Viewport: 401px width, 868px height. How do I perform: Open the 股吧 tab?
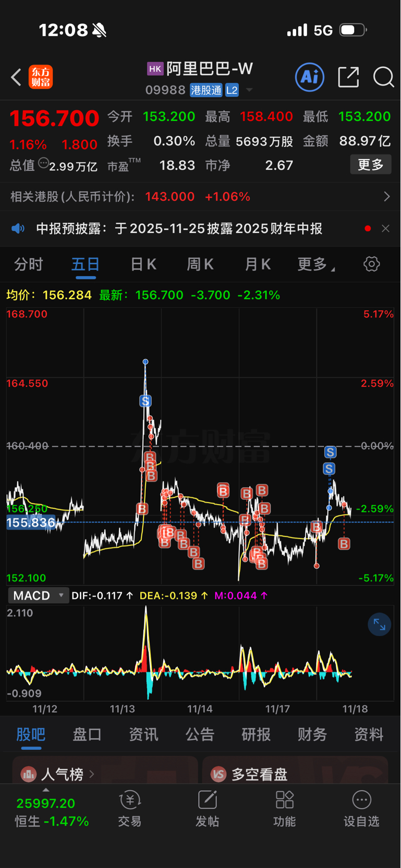[x=31, y=734]
